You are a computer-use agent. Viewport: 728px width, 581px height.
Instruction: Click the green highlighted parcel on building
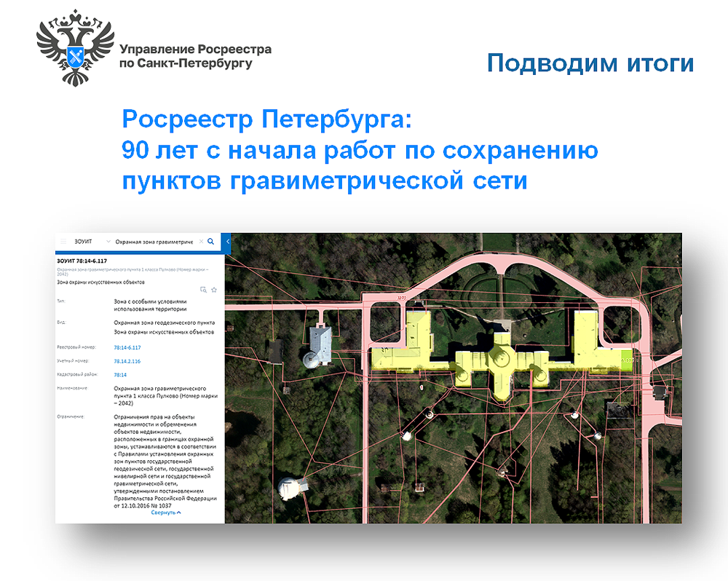625,358
